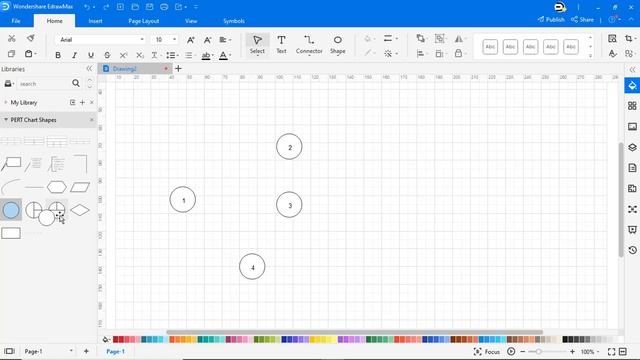Collapse the PERT Chart Shapes library
640x360 pixels.
(6, 120)
